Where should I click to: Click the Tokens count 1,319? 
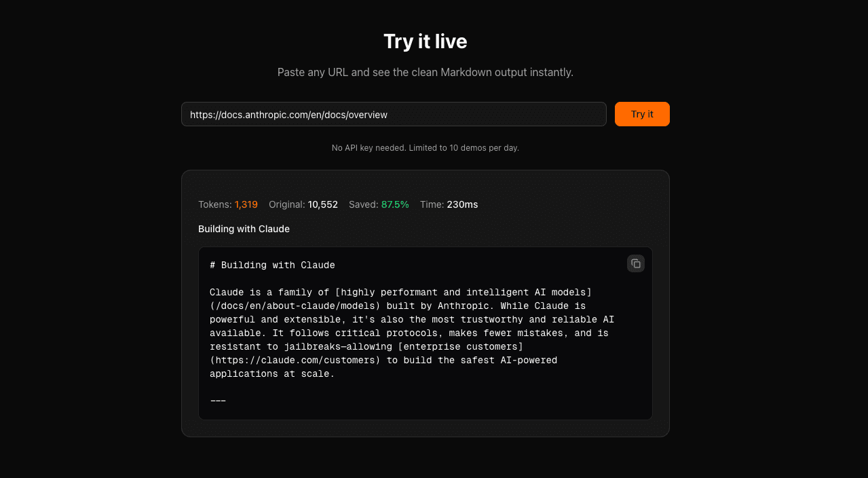[x=246, y=204]
